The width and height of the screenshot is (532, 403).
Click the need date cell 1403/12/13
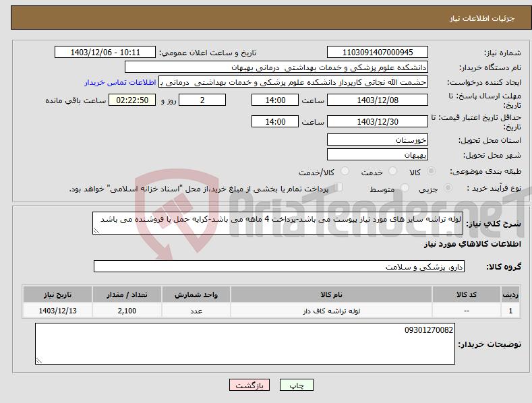pyautogui.click(x=58, y=311)
